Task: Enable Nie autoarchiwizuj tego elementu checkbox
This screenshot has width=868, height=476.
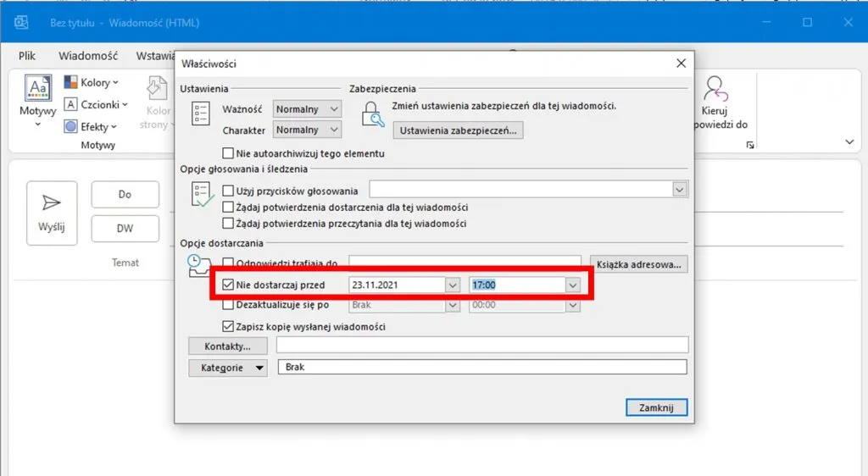Action: tap(227, 154)
